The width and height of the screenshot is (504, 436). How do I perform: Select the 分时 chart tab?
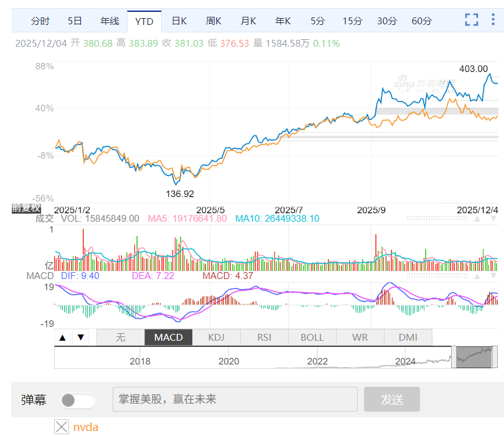click(x=40, y=21)
